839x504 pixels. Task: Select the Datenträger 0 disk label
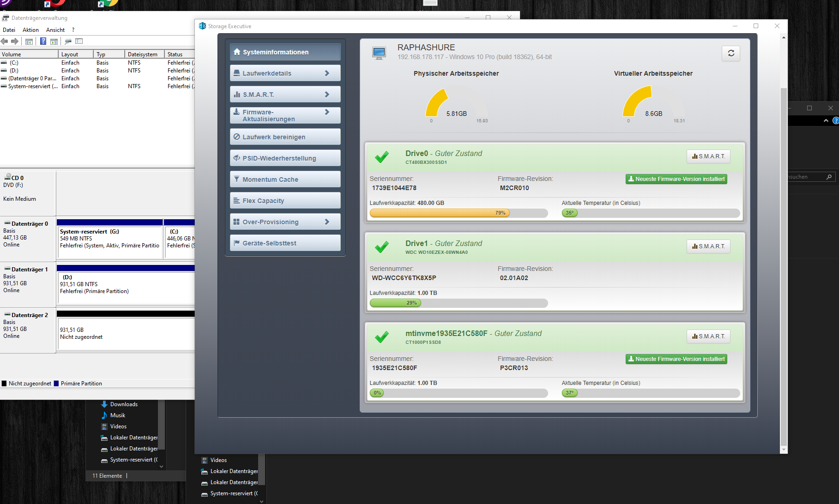28,238
